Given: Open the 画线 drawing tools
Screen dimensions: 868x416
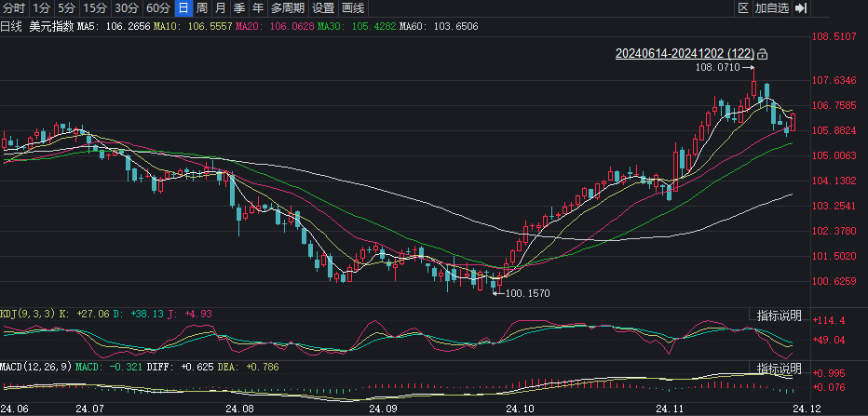Looking at the screenshot, I should 353,8.
